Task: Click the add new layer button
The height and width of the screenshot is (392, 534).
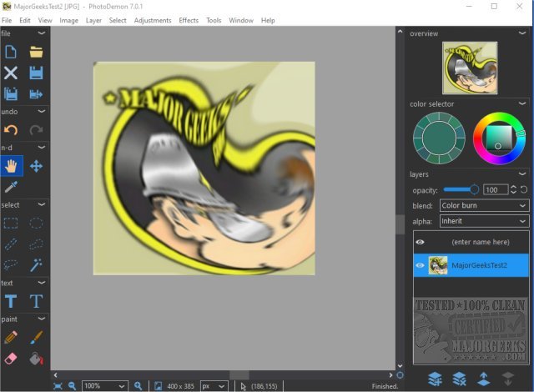Action: click(434, 379)
